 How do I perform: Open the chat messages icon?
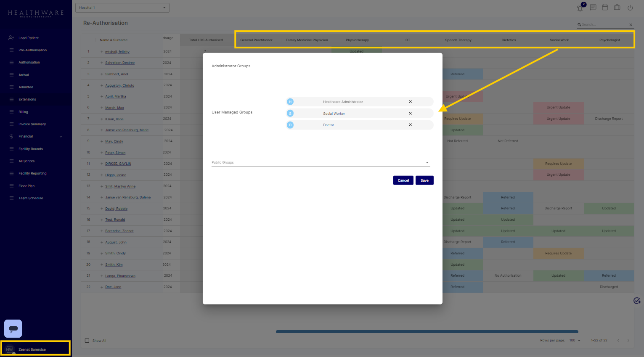pyautogui.click(x=593, y=8)
